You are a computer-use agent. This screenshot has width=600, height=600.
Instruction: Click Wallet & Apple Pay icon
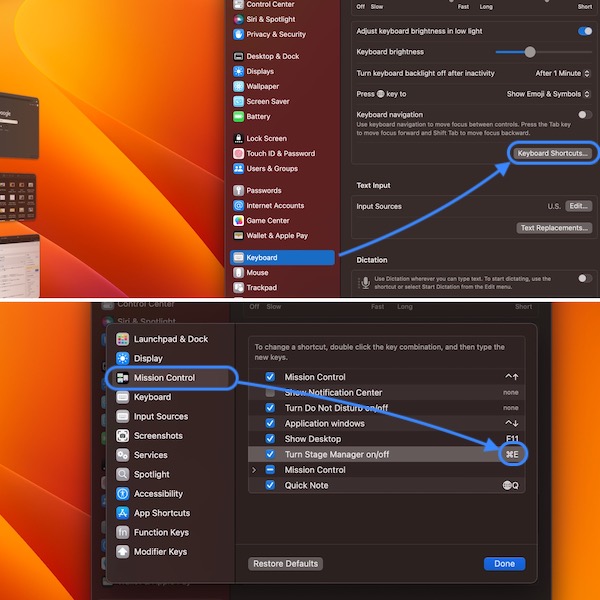pos(238,235)
